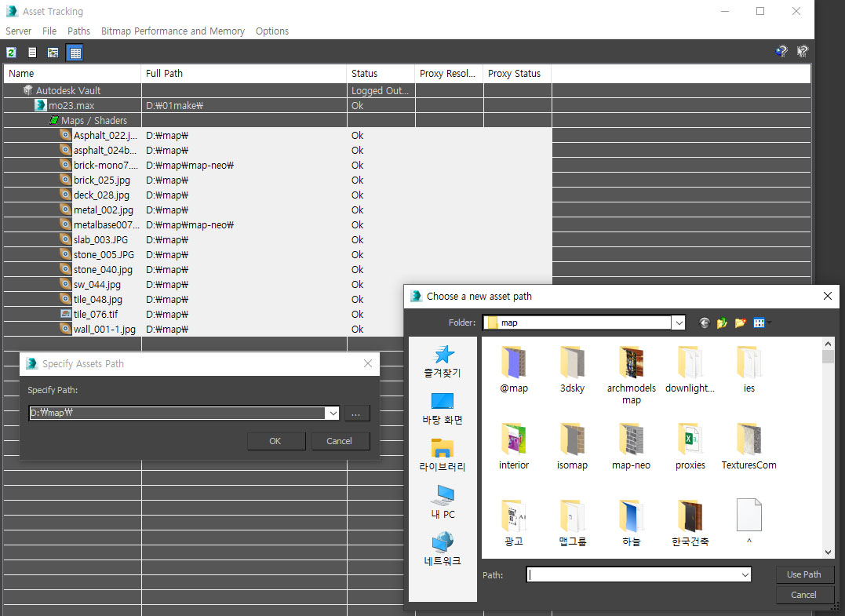The image size is (845, 616).
Task: Click the Up One Level folder icon
Action: 722,323
